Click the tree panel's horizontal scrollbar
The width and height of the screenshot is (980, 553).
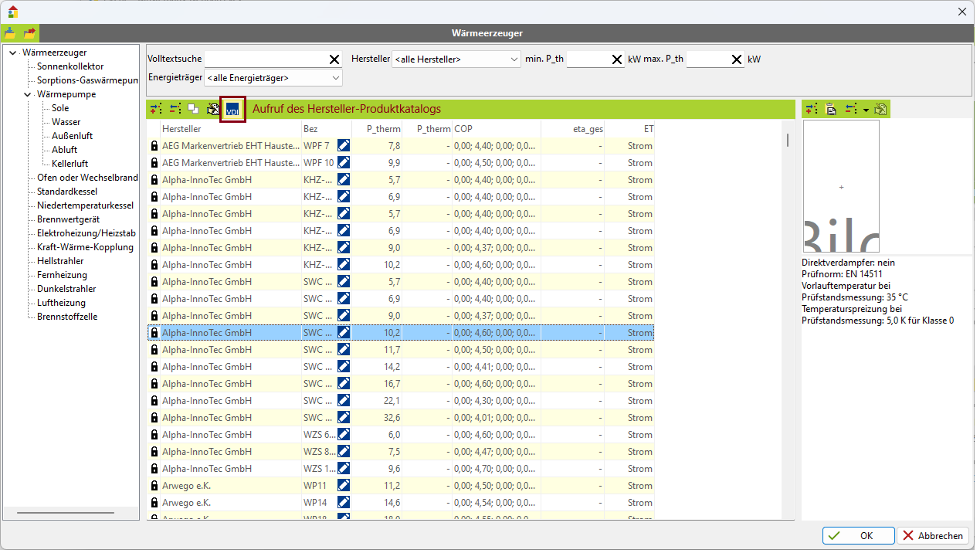pyautogui.click(x=66, y=513)
